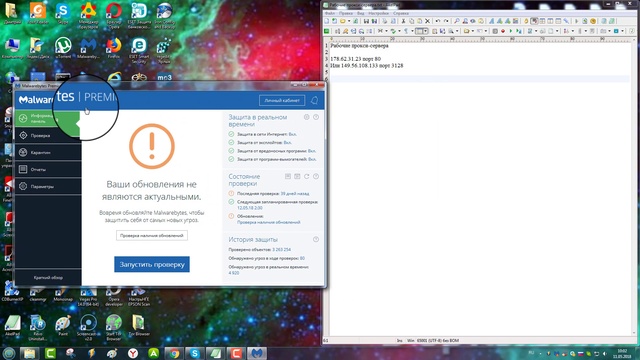The height and width of the screenshot is (360, 640).
Task: Open the Revo Uninstaller desktop shortcut
Action: tap(38, 327)
